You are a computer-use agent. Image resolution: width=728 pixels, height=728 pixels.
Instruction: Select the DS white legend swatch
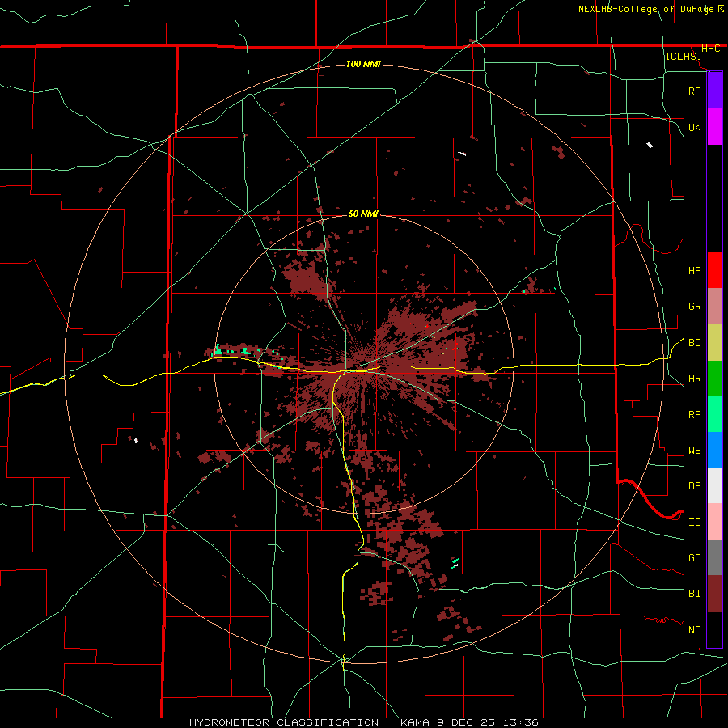(714, 485)
